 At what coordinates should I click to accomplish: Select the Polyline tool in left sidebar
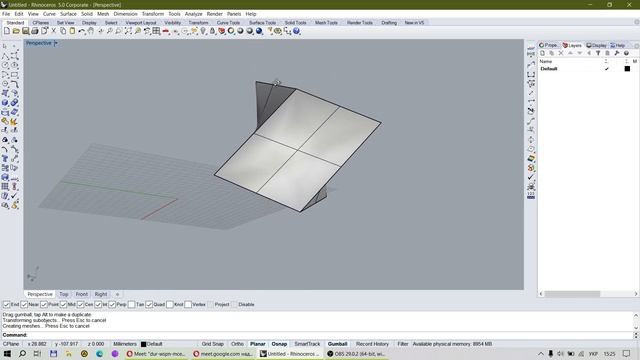5,56
